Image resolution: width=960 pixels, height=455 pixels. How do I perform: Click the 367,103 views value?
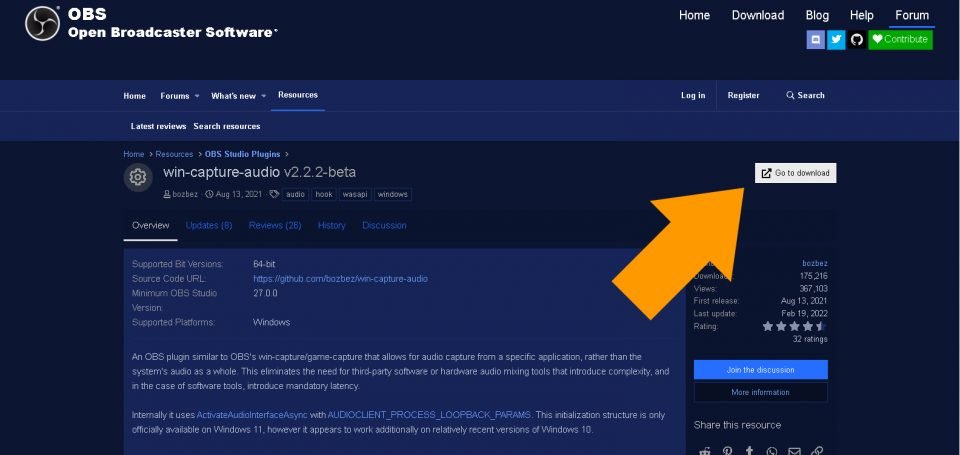tap(814, 288)
